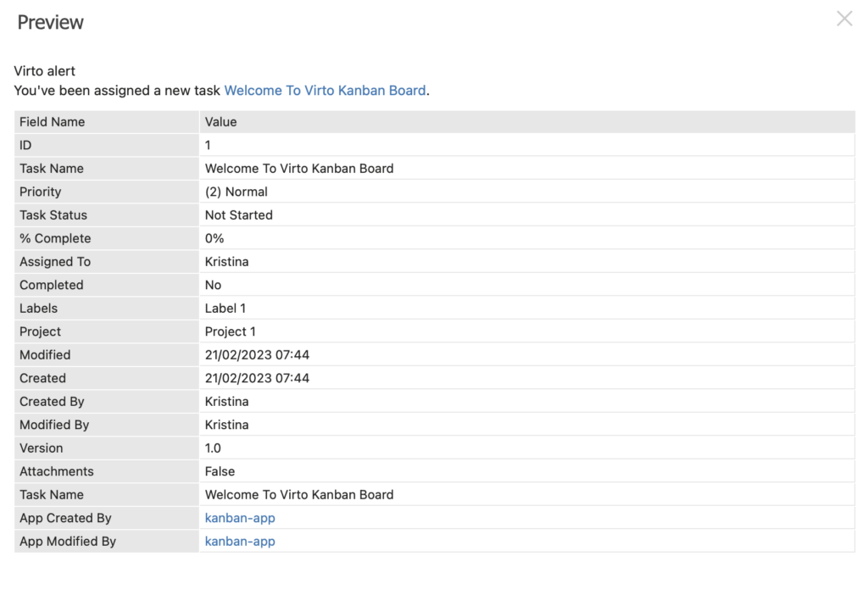This screenshot has width=868, height=601.
Task: Select the Preview dialog title
Action: (x=50, y=22)
